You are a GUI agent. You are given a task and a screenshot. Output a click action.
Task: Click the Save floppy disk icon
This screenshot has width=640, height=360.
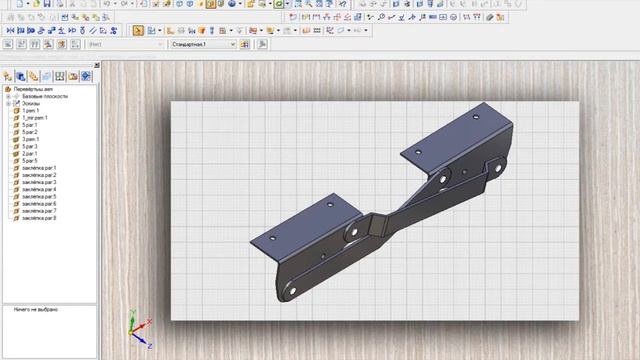[x=47, y=4]
